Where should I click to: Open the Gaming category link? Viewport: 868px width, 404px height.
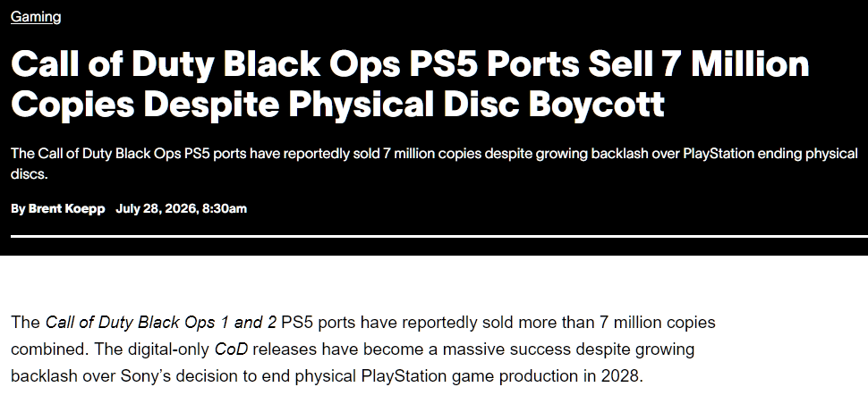tap(36, 17)
